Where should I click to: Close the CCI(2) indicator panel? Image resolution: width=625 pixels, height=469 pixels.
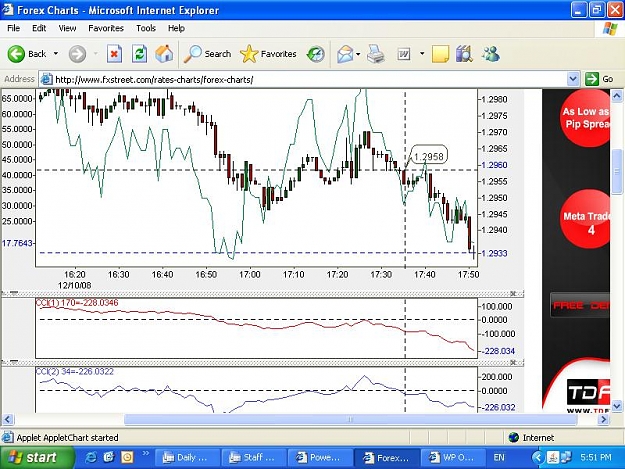click(x=513, y=362)
